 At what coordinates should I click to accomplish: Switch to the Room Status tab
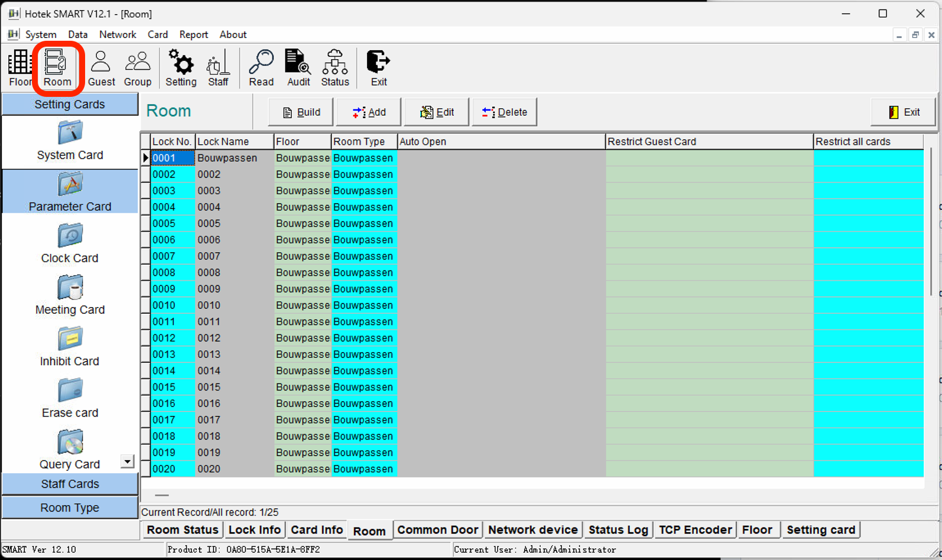tap(183, 530)
